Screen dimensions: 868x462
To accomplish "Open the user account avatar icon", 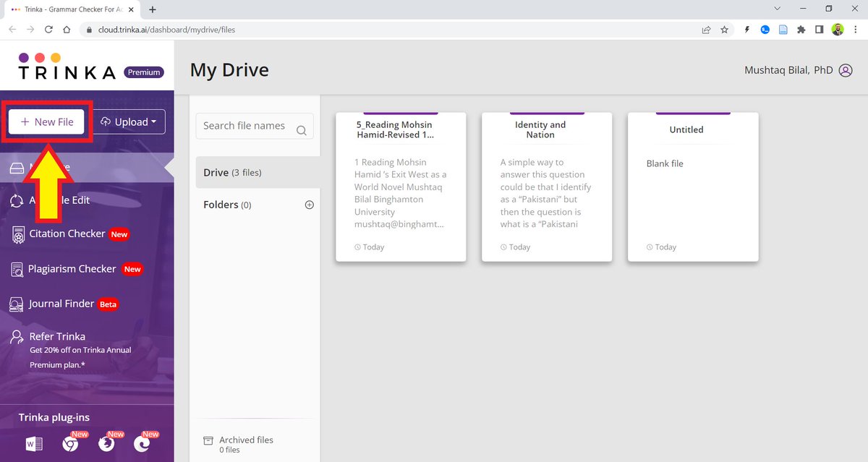I will (846, 71).
